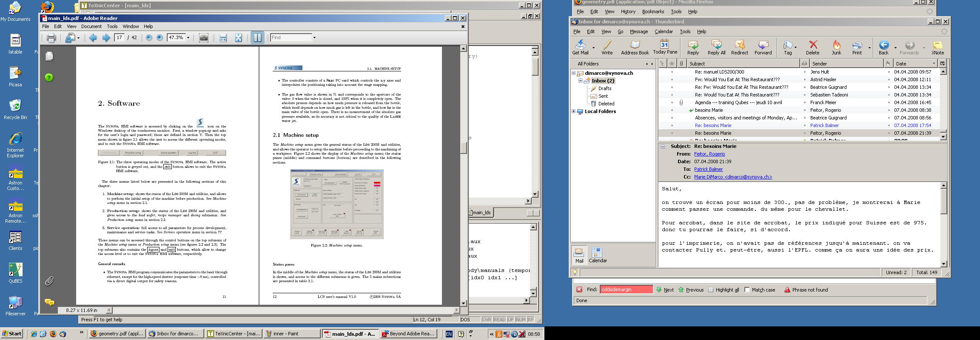The width and height of the screenshot is (980, 340).
Task: Toggle Highlight all in Firefox find bar
Action: coord(724,290)
